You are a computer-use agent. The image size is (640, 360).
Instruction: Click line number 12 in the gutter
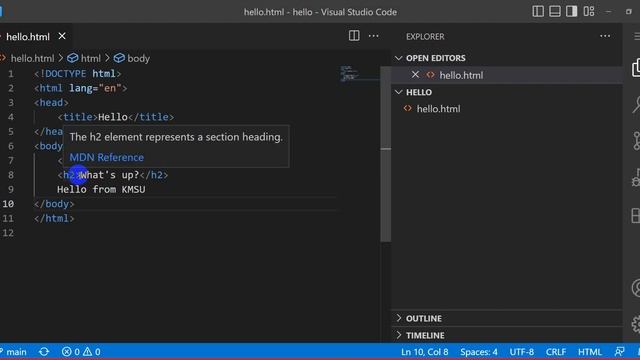pyautogui.click(x=8, y=233)
